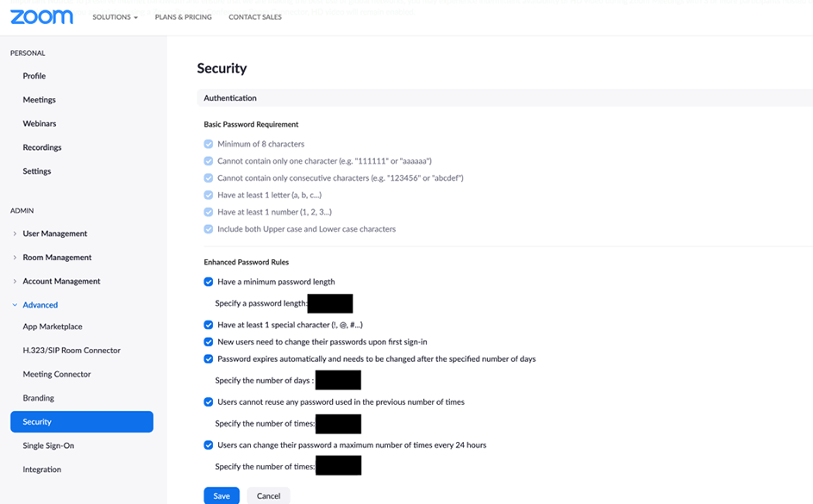
Task: Open Single Sign-On settings
Action: pos(48,445)
